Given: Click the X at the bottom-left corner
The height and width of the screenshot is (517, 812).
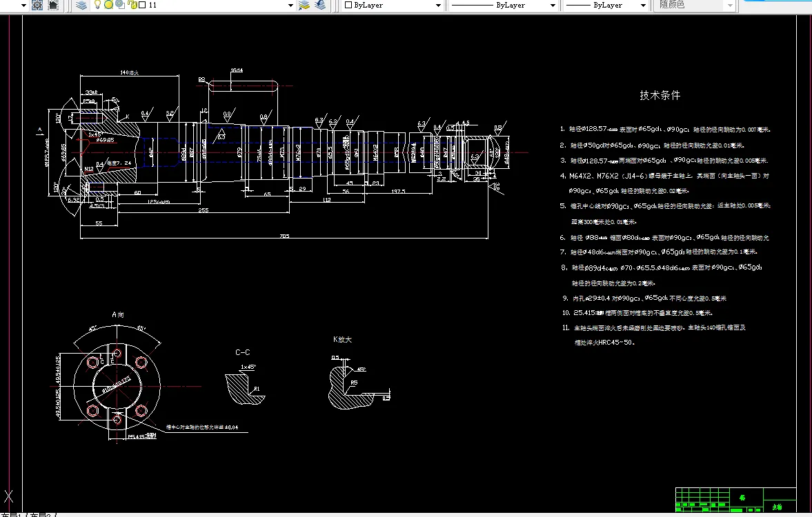Looking at the screenshot, I should coord(8,496).
